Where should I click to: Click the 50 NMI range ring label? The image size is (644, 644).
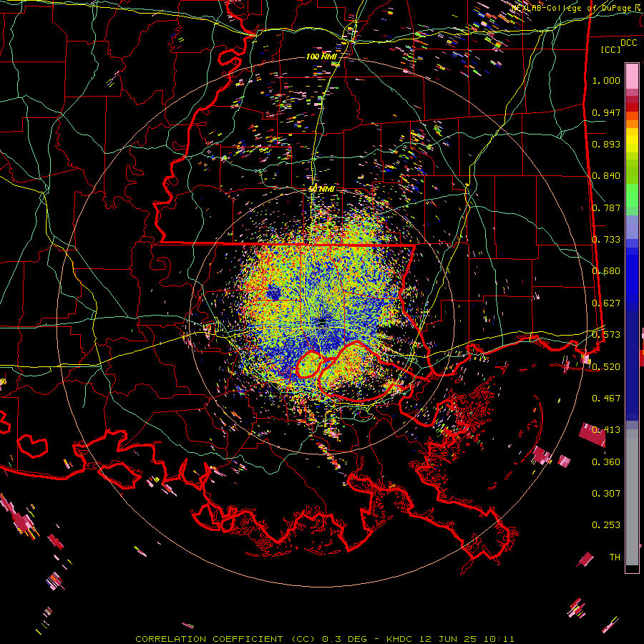point(321,190)
